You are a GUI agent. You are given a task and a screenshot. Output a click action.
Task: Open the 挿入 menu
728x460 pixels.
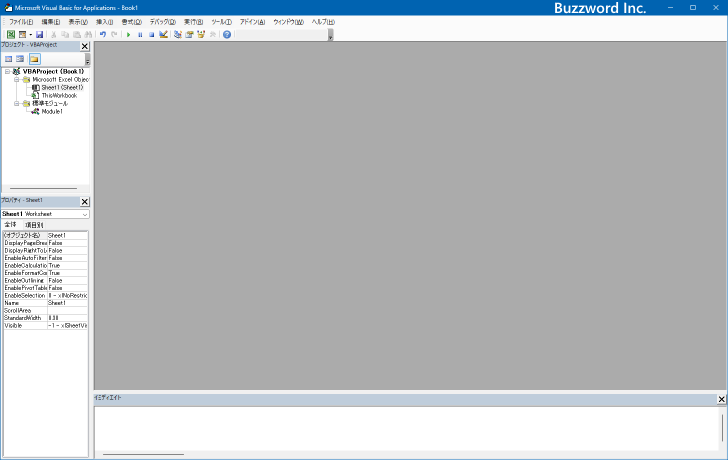104,22
